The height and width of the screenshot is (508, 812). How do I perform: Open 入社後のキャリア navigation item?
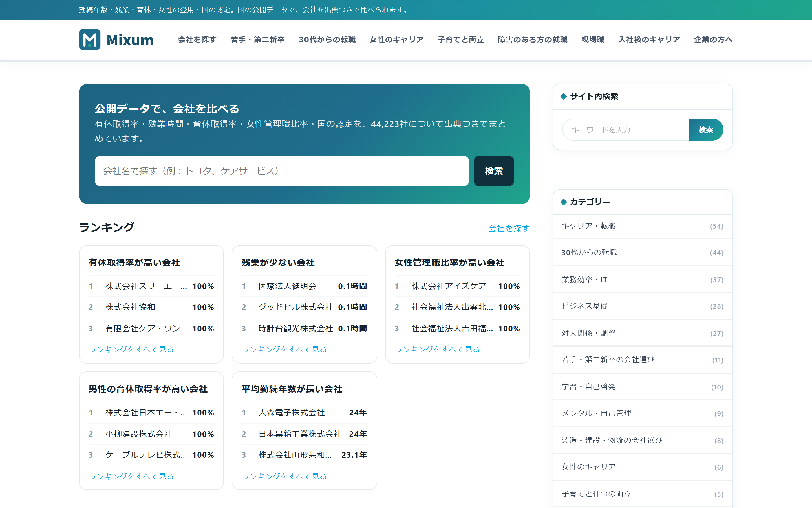coord(649,40)
